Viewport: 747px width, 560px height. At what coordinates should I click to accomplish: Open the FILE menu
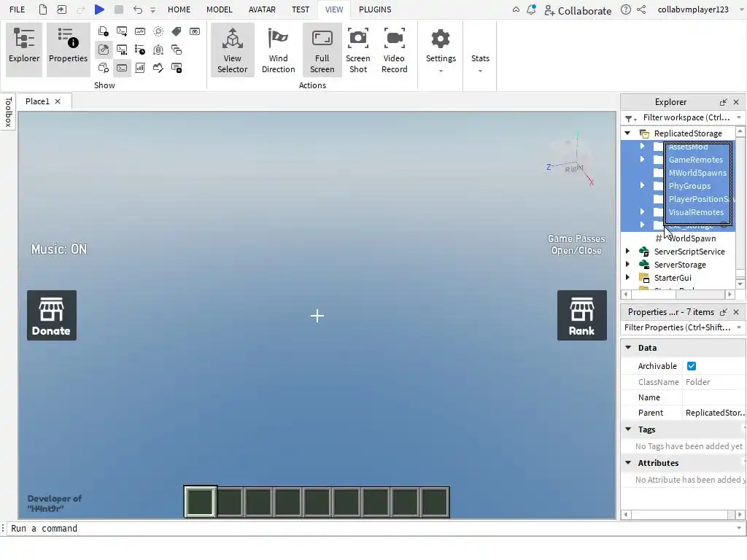(18, 9)
